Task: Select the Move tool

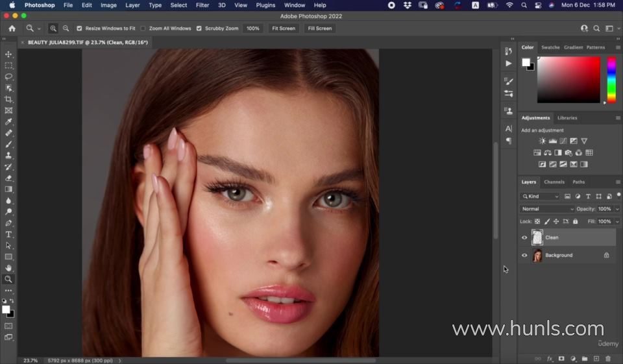Action: 8,55
